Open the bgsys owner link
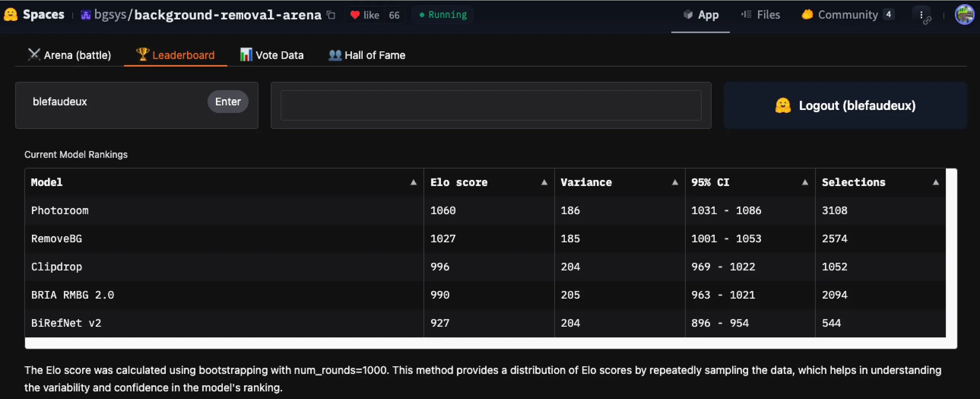The height and width of the screenshot is (399, 980). (110, 15)
